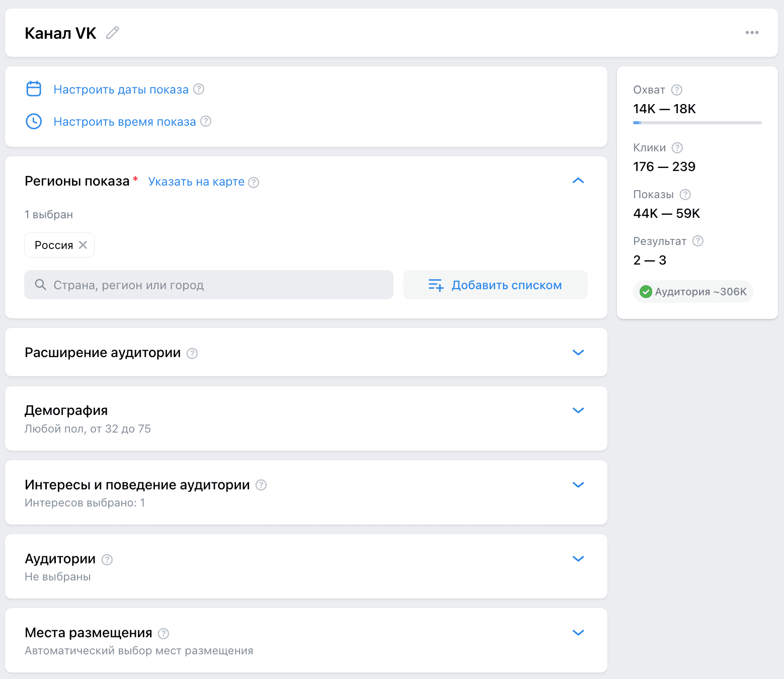Click the Страна, регион или город search field
The height and width of the screenshot is (679, 784).
209,285
